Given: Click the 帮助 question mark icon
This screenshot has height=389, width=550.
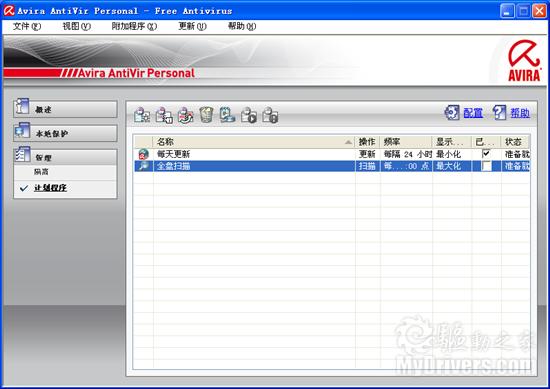Looking at the screenshot, I should (499, 113).
